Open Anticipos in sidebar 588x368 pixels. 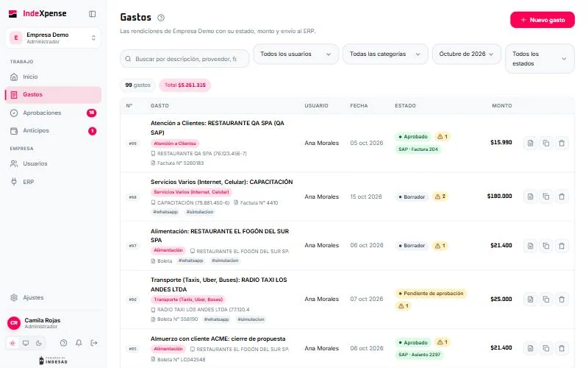click(53, 131)
